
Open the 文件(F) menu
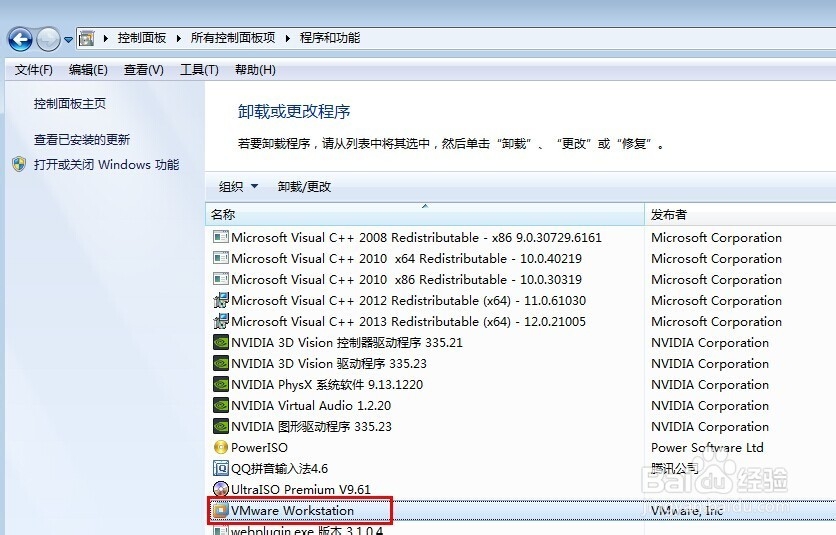click(34, 70)
